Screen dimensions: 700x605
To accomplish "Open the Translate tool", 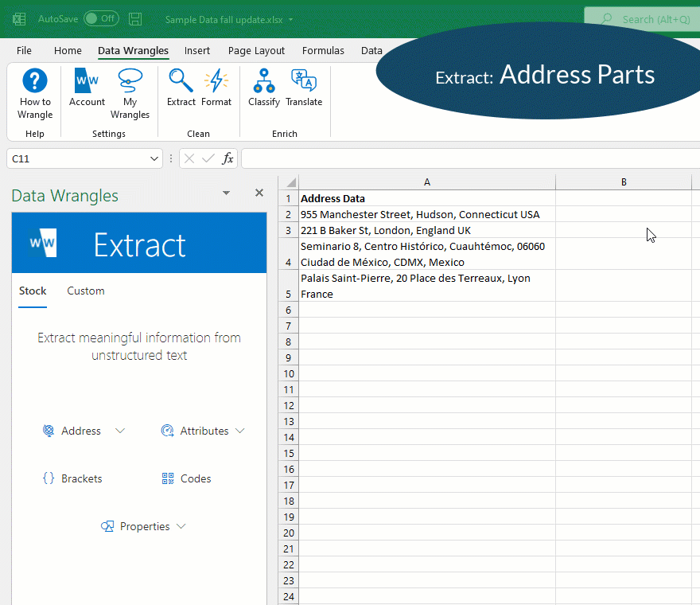I will pos(304,88).
